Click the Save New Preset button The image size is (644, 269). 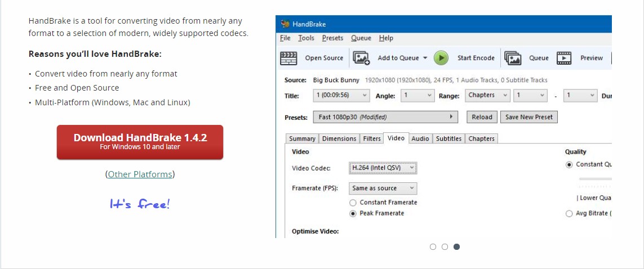(529, 117)
